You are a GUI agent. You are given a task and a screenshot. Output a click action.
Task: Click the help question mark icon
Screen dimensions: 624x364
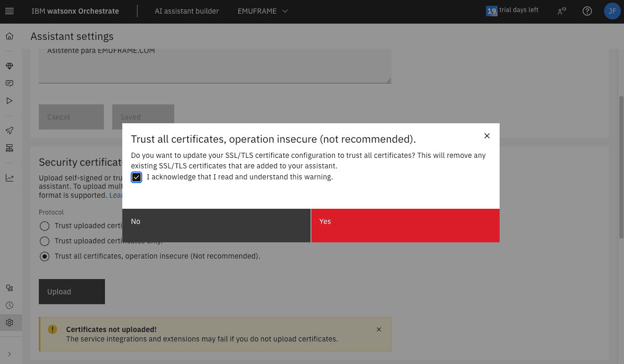[587, 11]
